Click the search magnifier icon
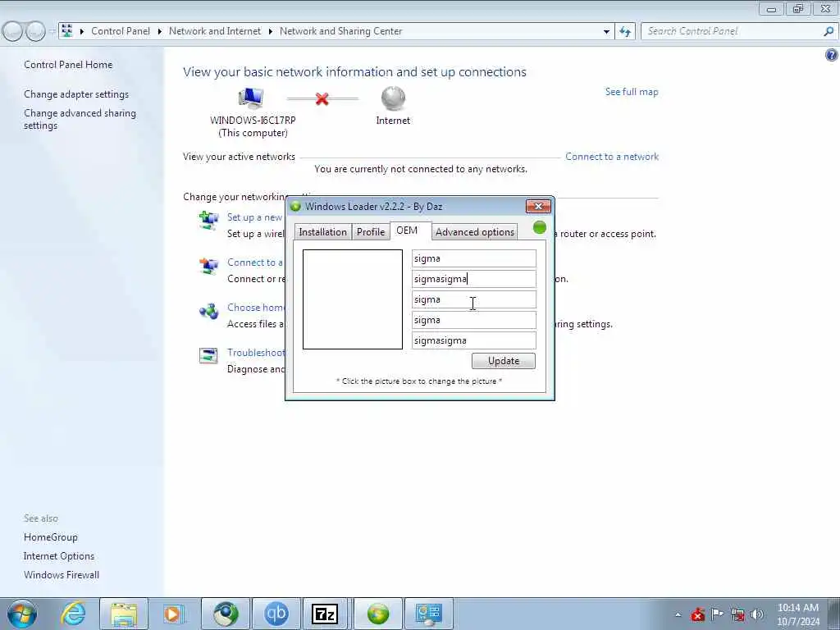 click(x=829, y=31)
